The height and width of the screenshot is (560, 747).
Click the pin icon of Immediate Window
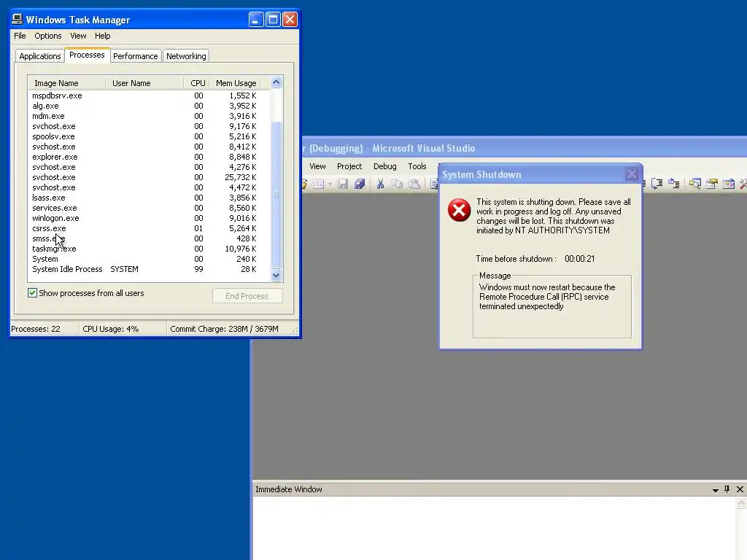click(727, 489)
